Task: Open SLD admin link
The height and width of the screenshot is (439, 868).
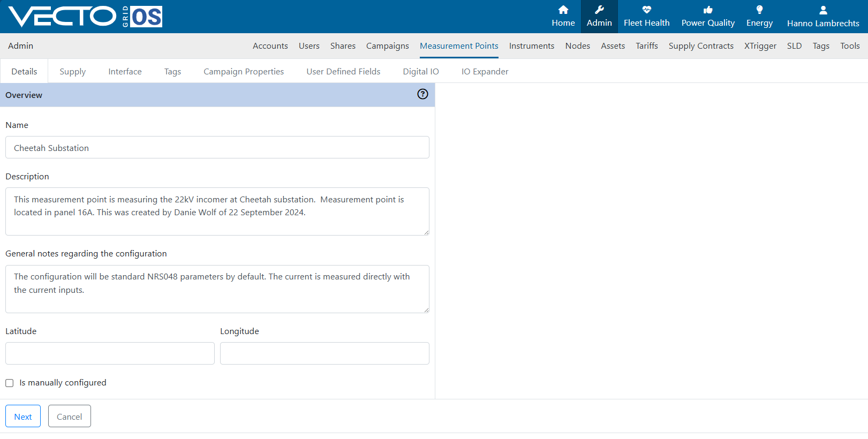Action: [794, 46]
